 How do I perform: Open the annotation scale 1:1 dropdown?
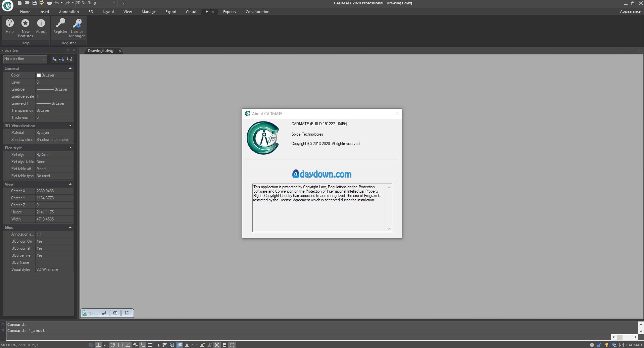[x=194, y=345]
